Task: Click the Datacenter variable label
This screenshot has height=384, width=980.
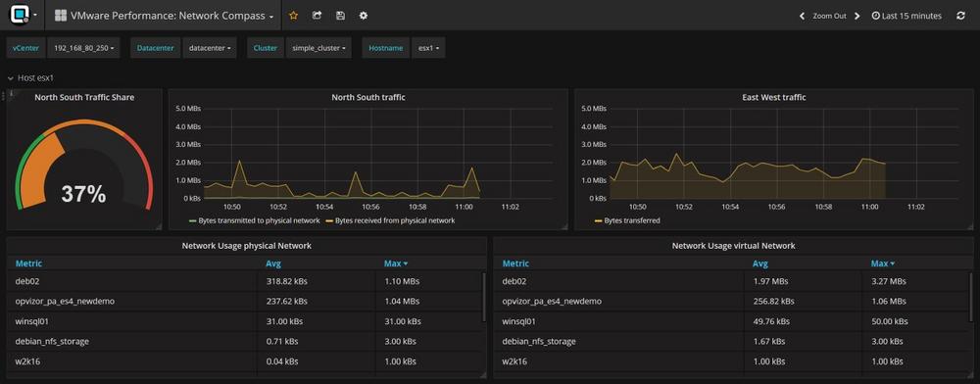Action: (155, 48)
